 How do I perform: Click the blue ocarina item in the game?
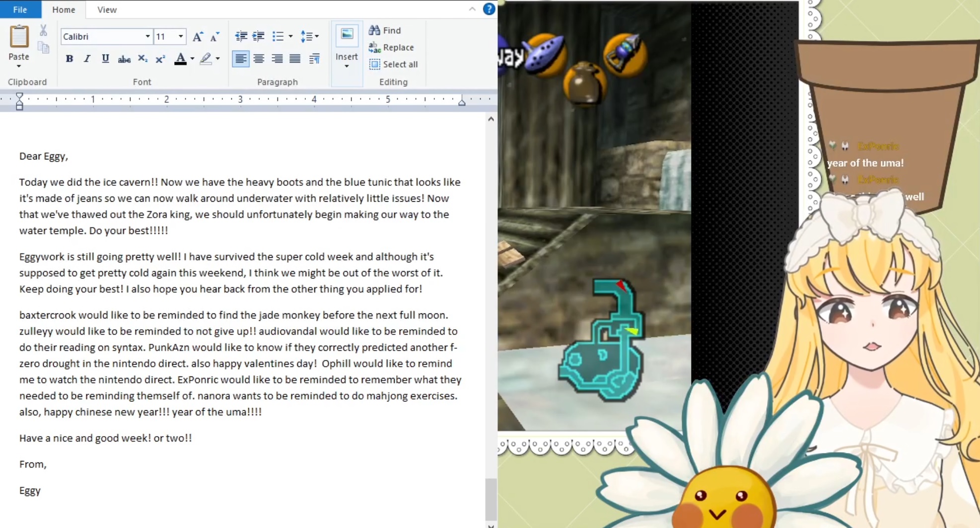tap(545, 54)
